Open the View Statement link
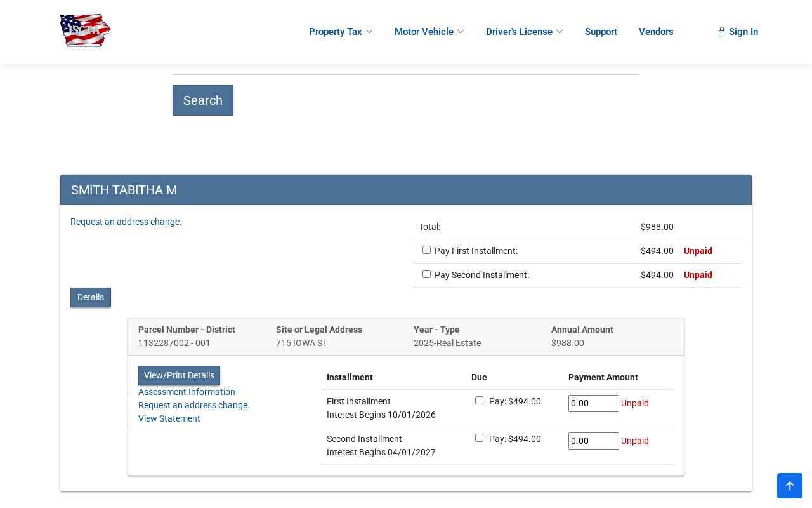Screen dimensions: 812x508 pyautogui.click(x=169, y=418)
